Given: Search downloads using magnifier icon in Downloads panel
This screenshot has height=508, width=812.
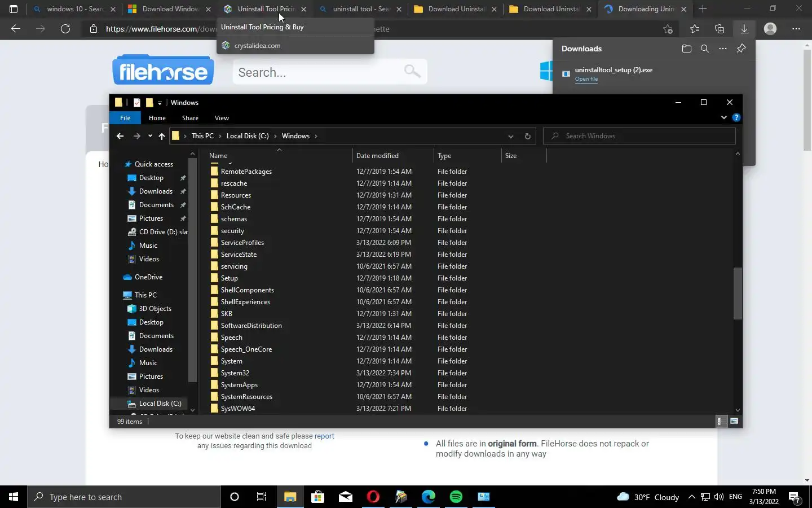Looking at the screenshot, I should click(x=705, y=49).
